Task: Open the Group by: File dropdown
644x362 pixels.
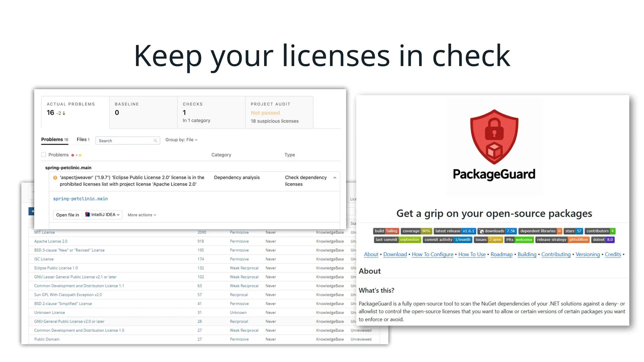Action: pos(181,140)
